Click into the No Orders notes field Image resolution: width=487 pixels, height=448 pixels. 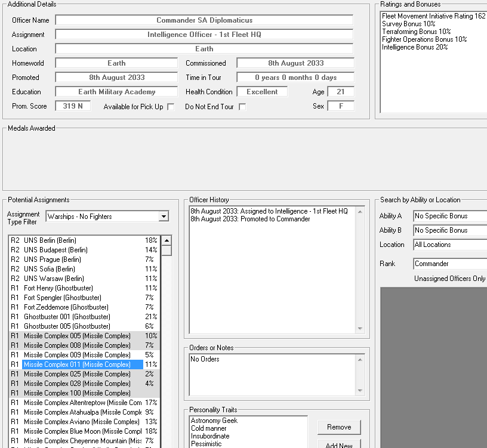(x=273, y=375)
